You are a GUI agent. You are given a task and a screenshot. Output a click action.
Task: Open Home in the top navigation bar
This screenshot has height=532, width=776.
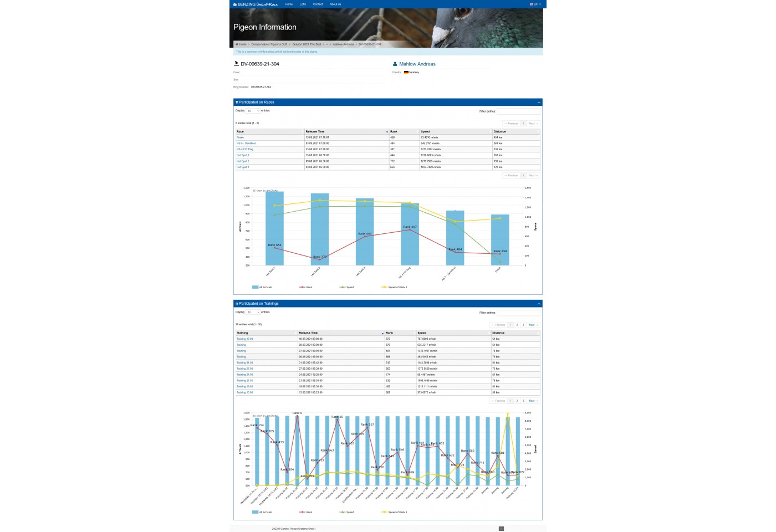[289, 4]
